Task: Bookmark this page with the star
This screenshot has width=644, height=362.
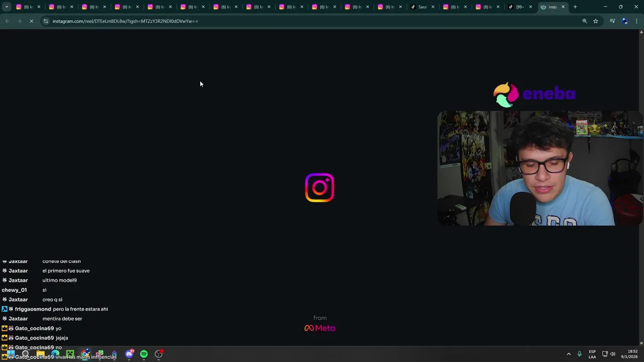Action: pos(596,21)
